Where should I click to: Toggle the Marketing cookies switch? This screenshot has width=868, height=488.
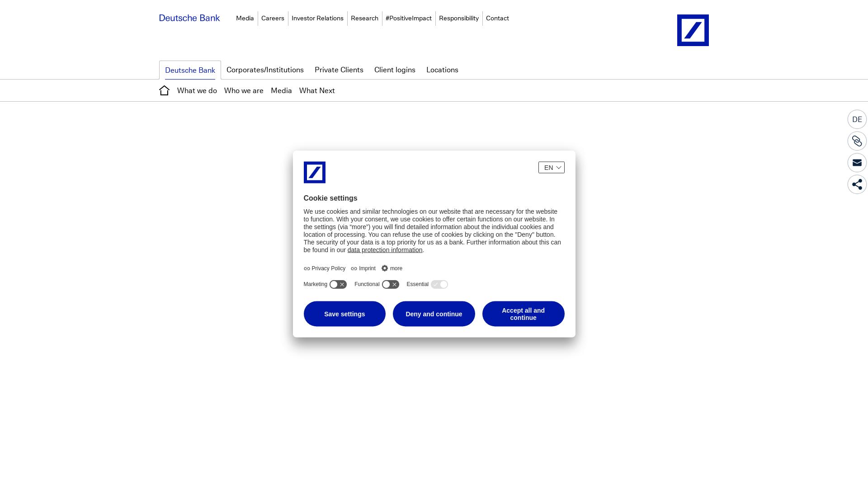coord(338,285)
